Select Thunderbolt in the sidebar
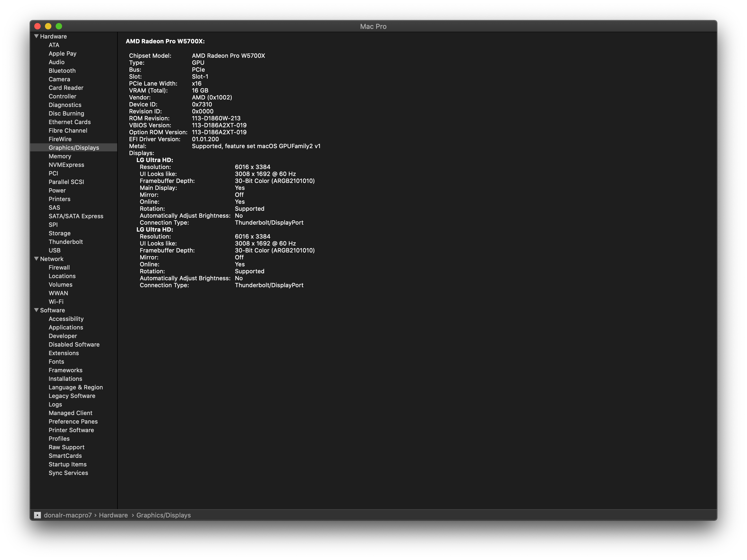Image resolution: width=747 pixels, height=560 pixels. click(66, 242)
